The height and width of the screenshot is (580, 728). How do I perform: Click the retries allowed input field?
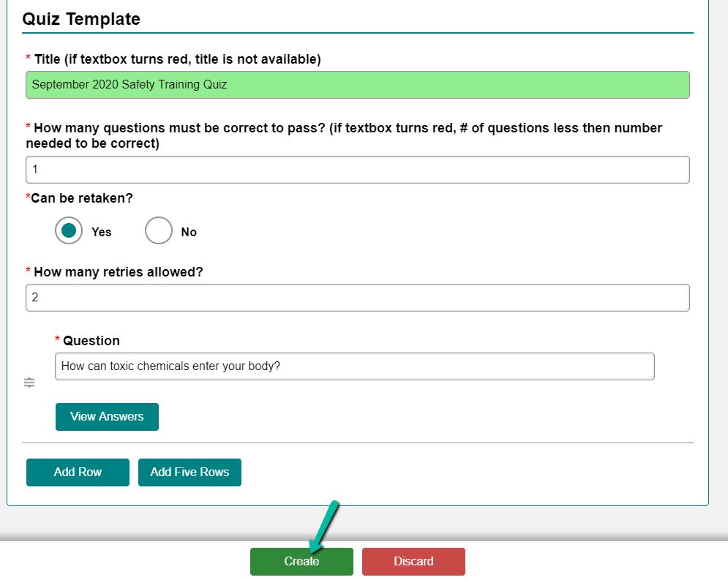pos(358,298)
